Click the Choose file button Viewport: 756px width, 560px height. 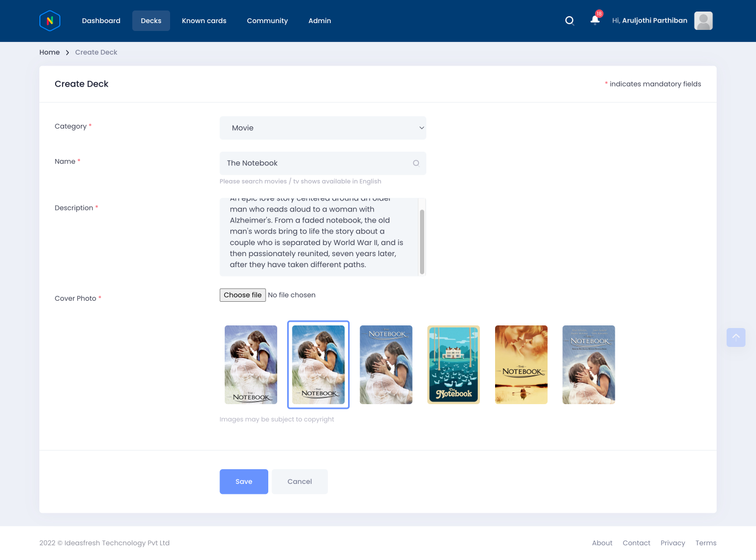243,295
